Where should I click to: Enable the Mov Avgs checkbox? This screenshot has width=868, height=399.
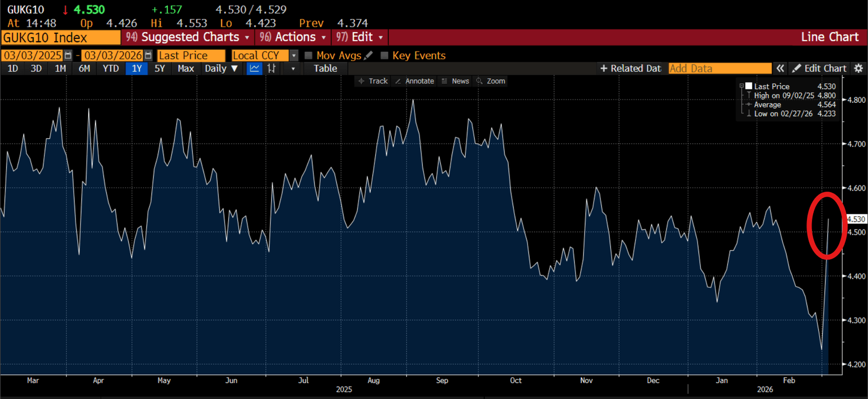point(309,55)
